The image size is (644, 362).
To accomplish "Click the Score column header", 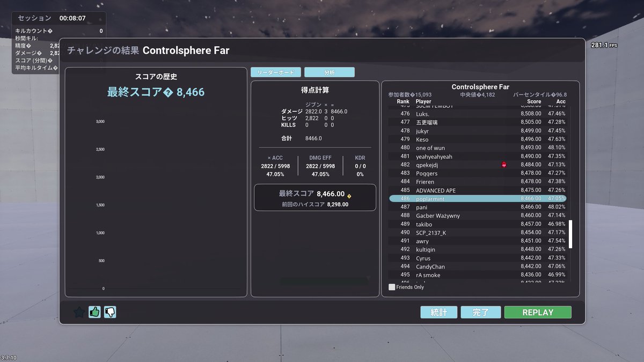I will click(534, 101).
